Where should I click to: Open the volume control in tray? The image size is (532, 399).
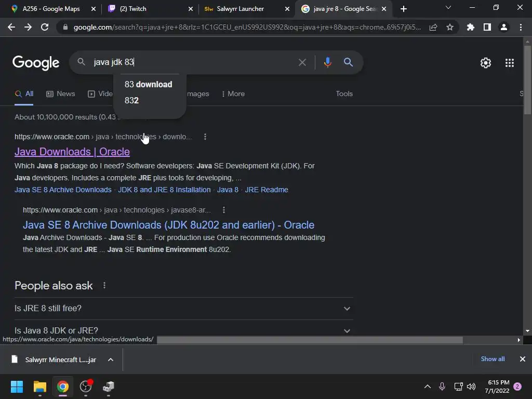click(x=471, y=387)
